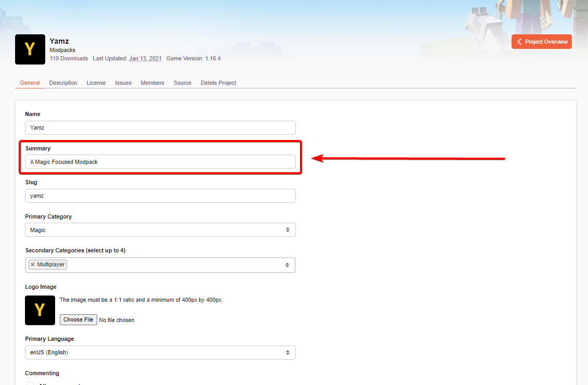The image size is (588, 385).
Task: Remove the Multiplayer category tag
Action: [x=33, y=264]
